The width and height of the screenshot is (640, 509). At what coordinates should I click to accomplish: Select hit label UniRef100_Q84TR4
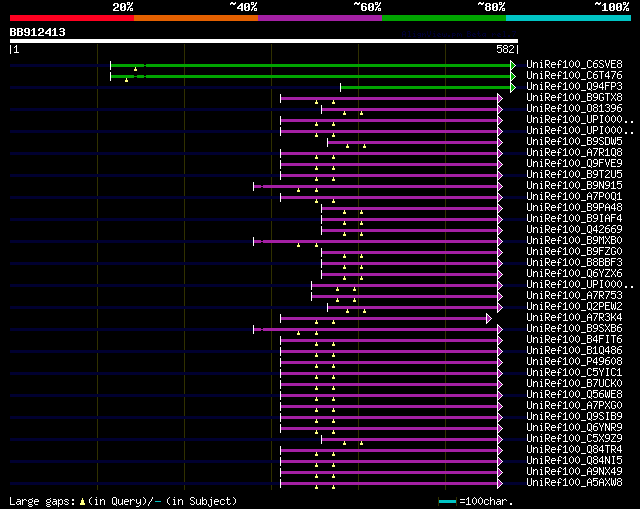tap(574, 450)
